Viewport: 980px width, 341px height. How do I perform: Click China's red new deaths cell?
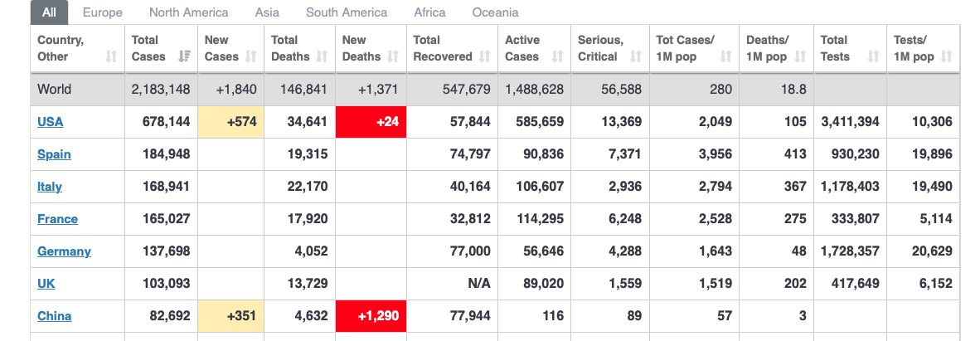pos(371,316)
